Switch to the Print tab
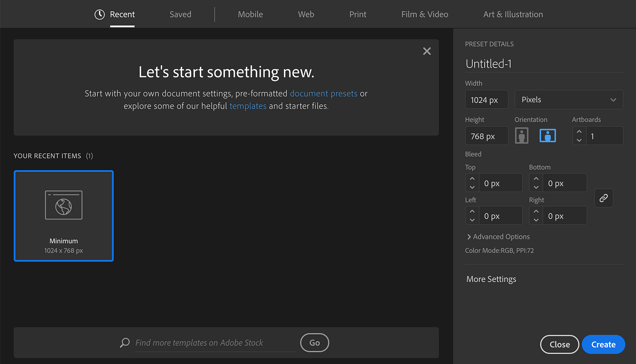 point(358,14)
